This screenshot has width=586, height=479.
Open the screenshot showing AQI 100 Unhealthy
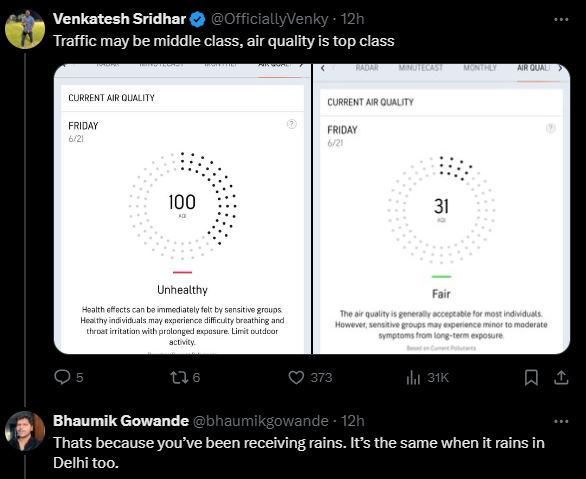click(x=182, y=209)
